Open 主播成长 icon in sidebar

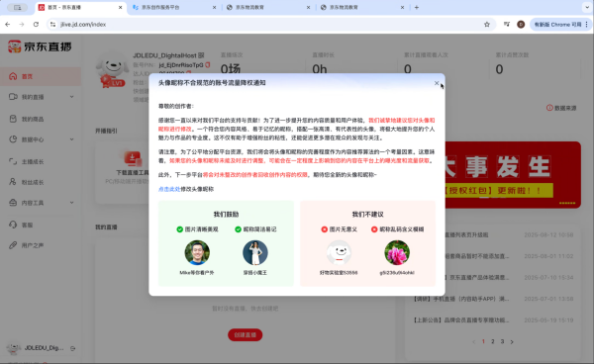(x=13, y=161)
